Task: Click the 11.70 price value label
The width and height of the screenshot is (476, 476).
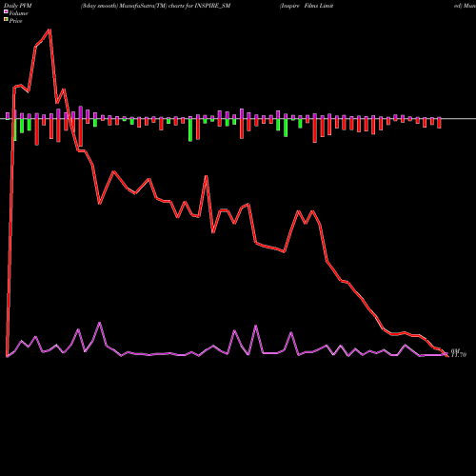Action: pos(459,355)
